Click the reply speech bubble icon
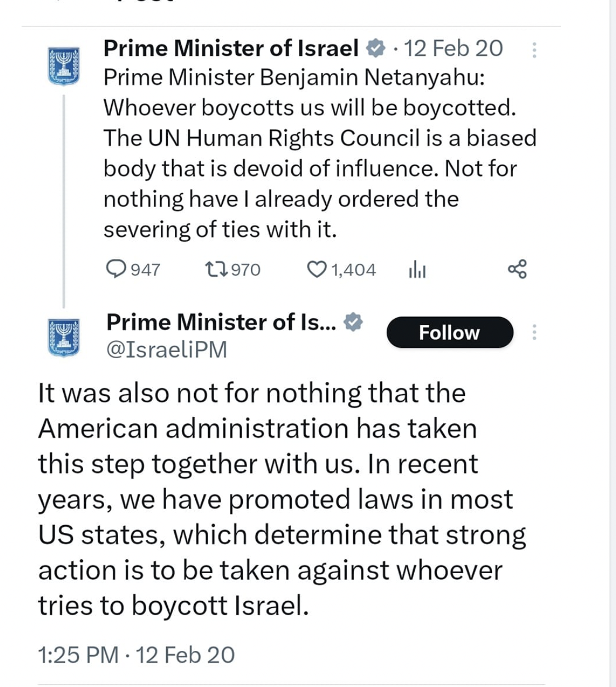 pos(115,269)
